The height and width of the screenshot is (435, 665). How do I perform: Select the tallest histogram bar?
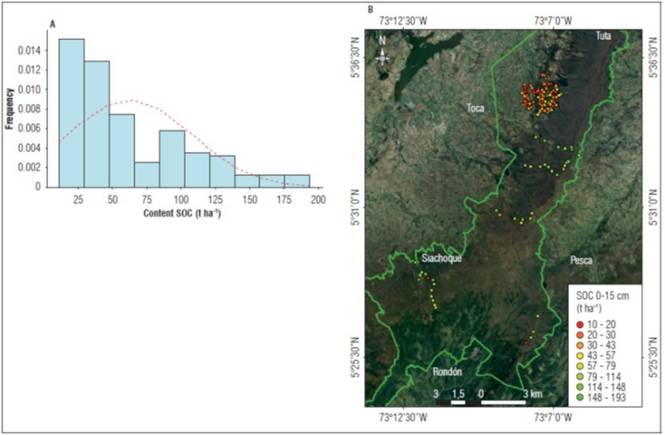(x=71, y=112)
